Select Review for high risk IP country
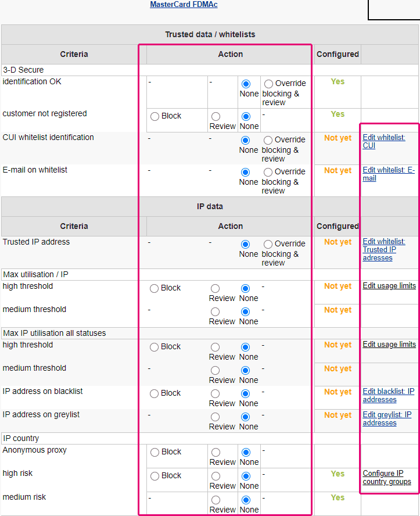The height and width of the screenshot is (516, 420). [216, 476]
